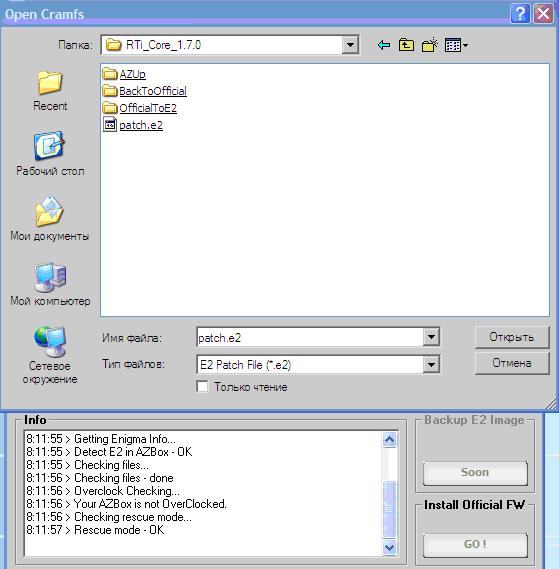559x569 pixels.
Task: Click the Открыть button
Action: (512, 337)
